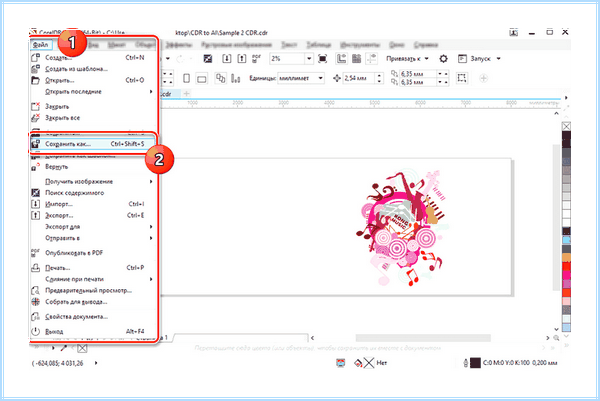Screen dimensions: 600x401
Task: Expand the Запуск launch dropdown
Action: click(x=499, y=59)
